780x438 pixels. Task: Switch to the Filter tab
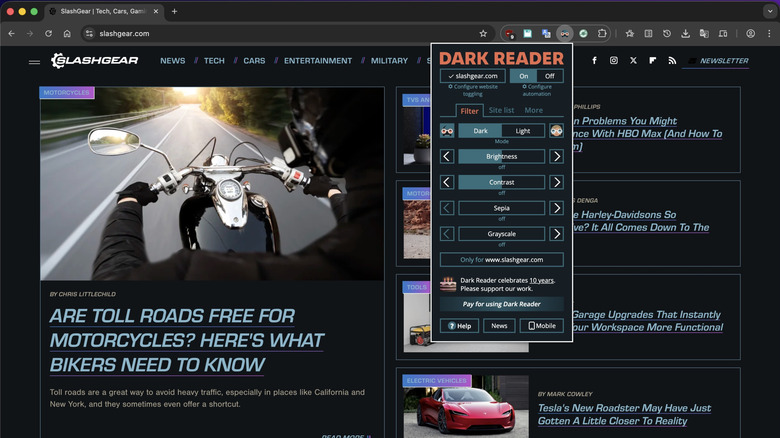(x=469, y=111)
